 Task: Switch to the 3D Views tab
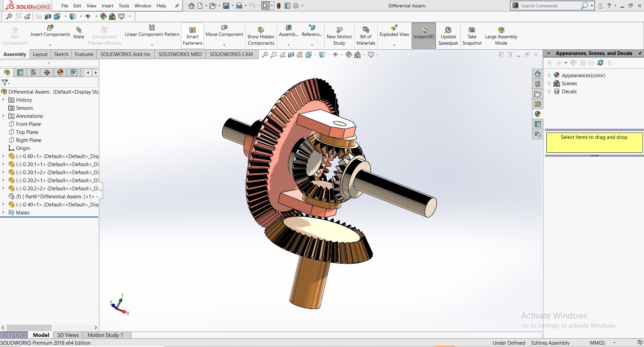pos(68,335)
